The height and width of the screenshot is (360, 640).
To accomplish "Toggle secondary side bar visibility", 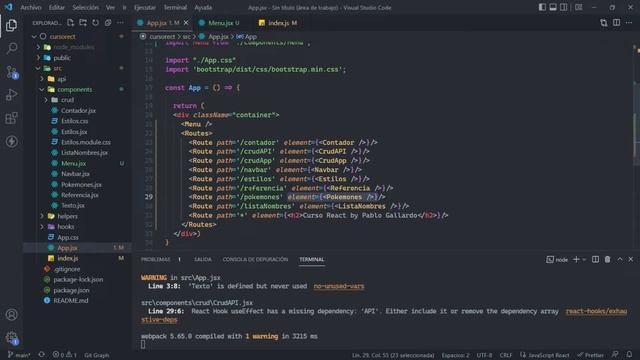I will [564, 7].
